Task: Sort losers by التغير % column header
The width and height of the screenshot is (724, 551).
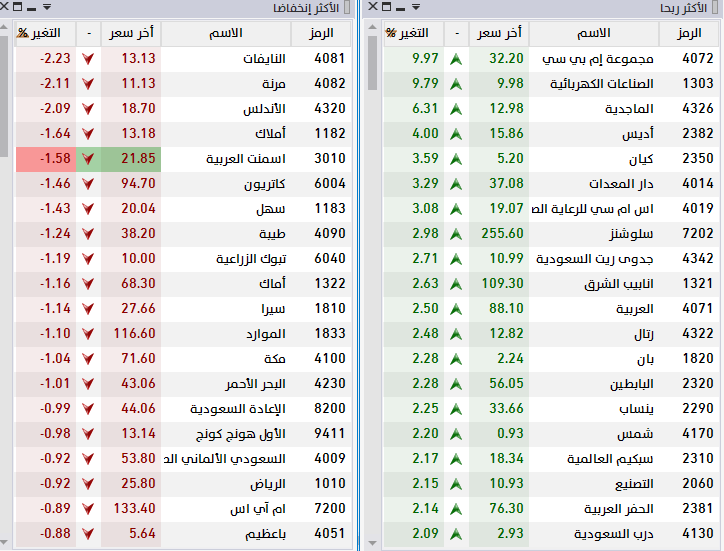Action: (45, 33)
